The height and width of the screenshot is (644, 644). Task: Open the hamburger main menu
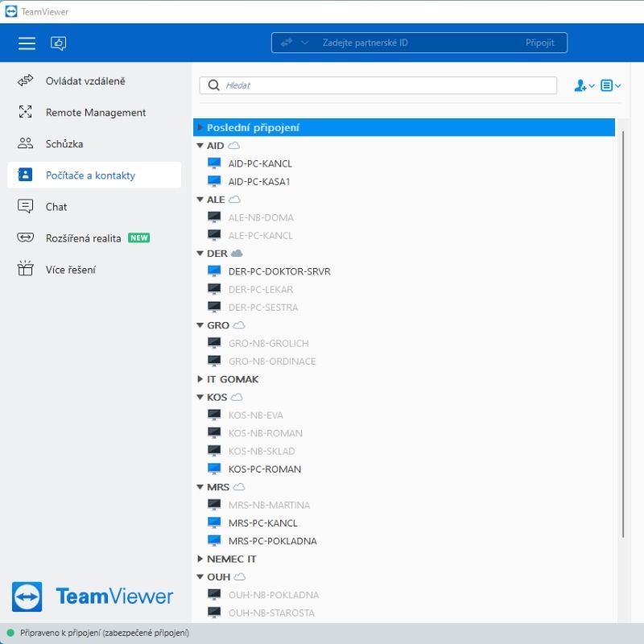click(x=27, y=43)
